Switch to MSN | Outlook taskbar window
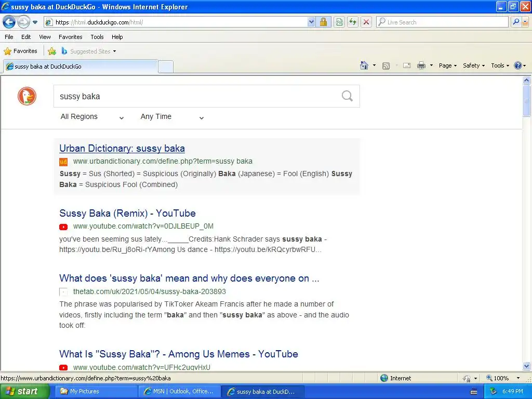Image resolution: width=532 pixels, height=399 pixels. [x=179, y=392]
